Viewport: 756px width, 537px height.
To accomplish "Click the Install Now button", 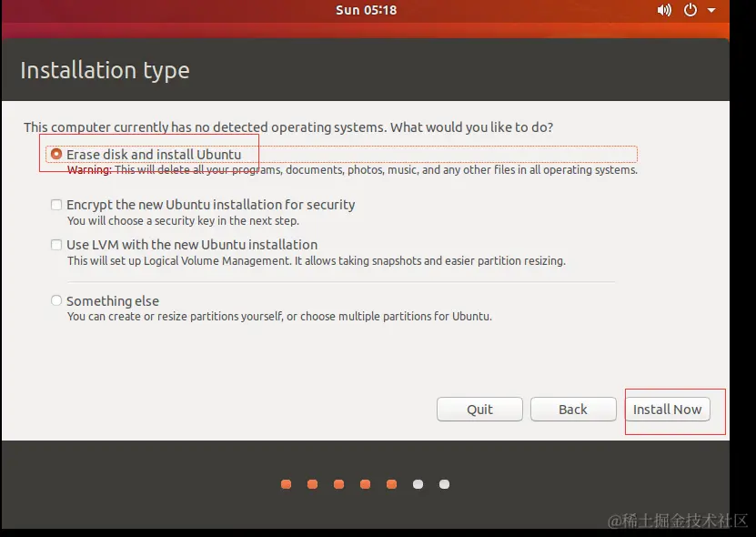I will [x=667, y=410].
